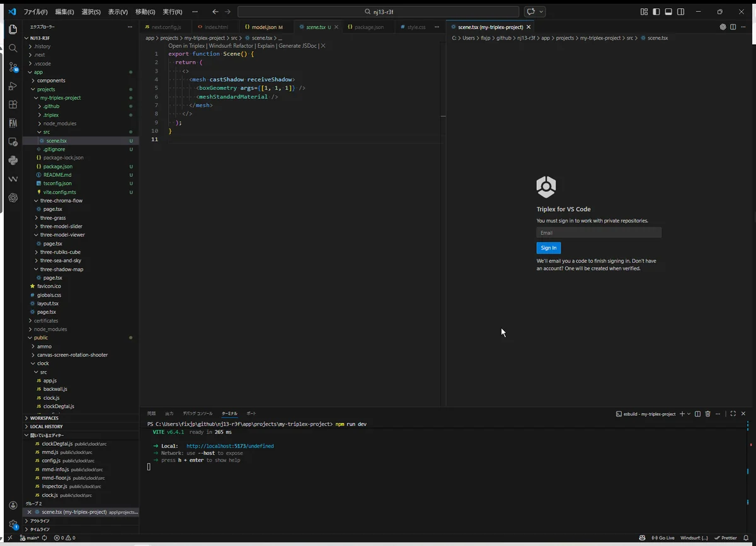The image size is (756, 546).
Task: Open the localhost:5173 link in terminal
Action: (x=229, y=446)
